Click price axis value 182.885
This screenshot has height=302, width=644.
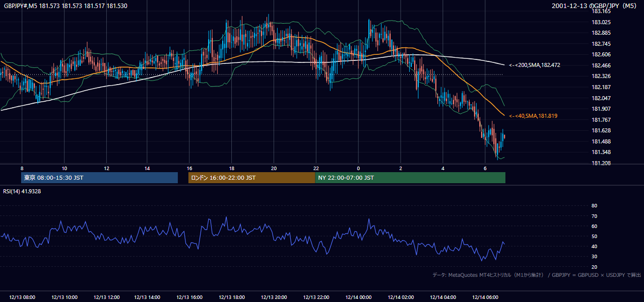coord(601,33)
